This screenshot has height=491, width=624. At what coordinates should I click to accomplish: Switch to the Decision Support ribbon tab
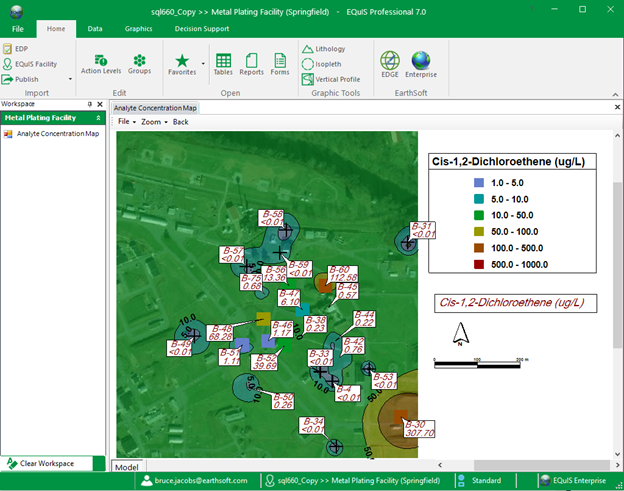point(201,29)
